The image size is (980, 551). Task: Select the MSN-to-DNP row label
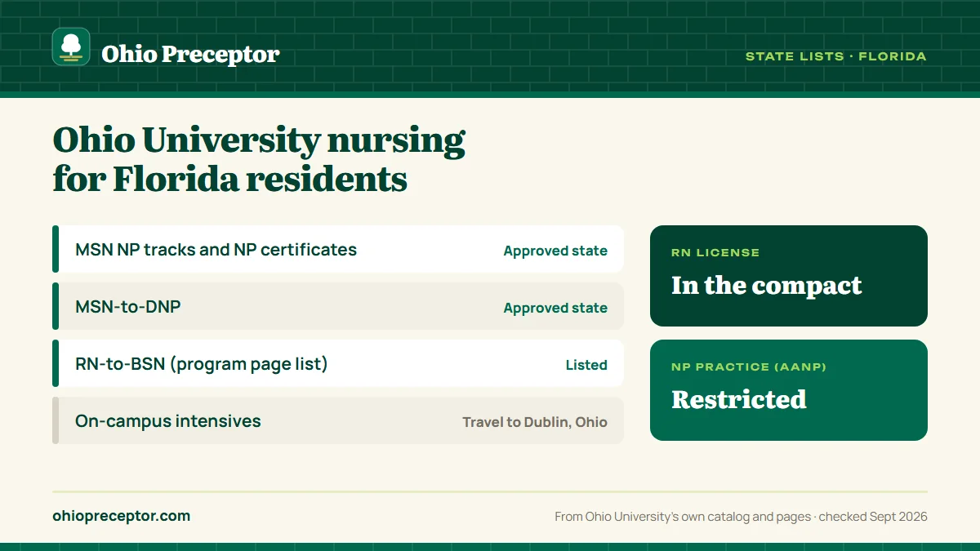(128, 307)
